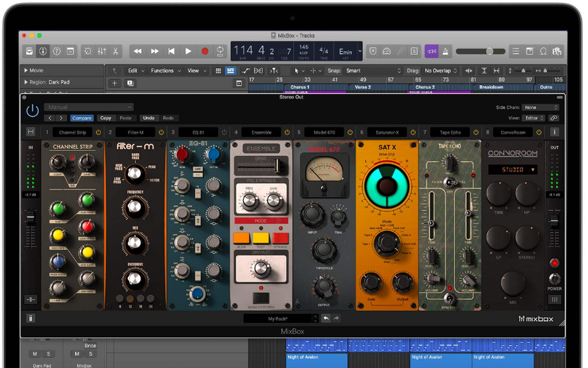Click the Catch playhead icon
588x368 pixels.
pos(274,71)
